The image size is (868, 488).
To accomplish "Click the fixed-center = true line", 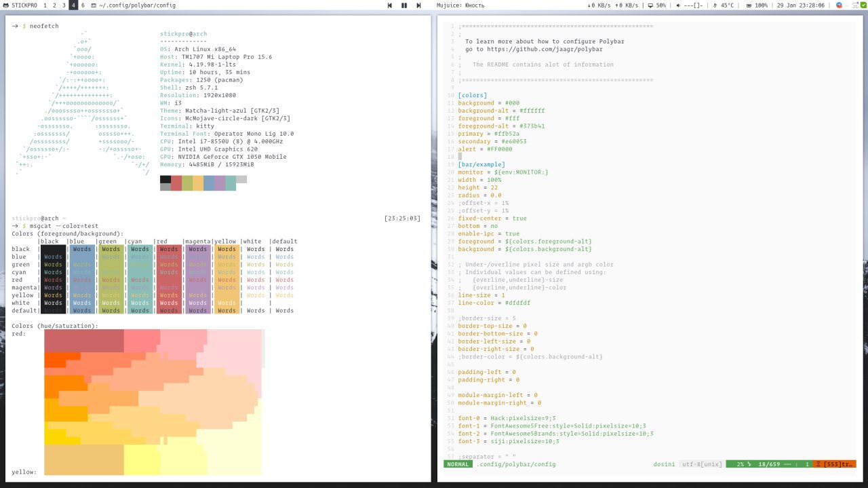I will 492,218.
